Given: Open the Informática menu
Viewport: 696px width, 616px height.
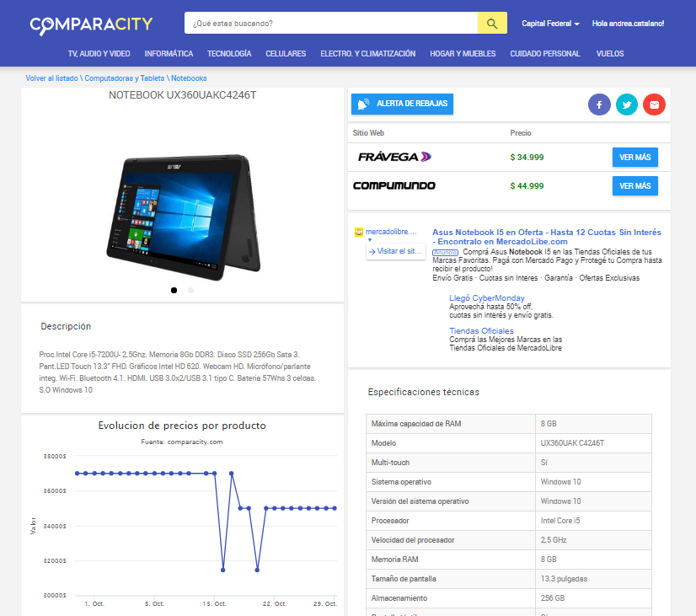Looking at the screenshot, I should pyautogui.click(x=169, y=54).
